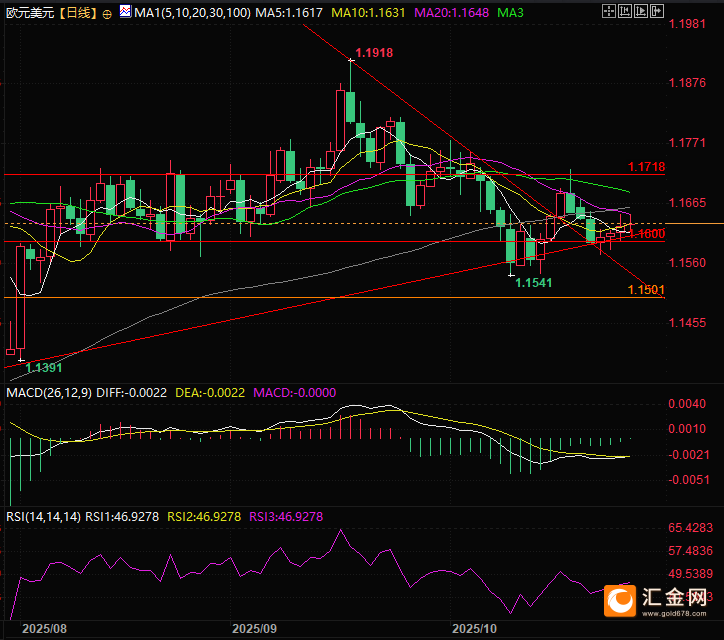724x640 pixels.
Task: Open RSI(14,14,14) indicator parameters
Action: (x=44, y=517)
